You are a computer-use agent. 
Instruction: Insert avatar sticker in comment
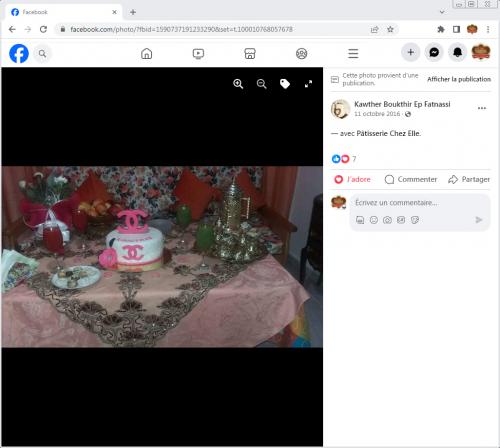pyautogui.click(x=360, y=220)
